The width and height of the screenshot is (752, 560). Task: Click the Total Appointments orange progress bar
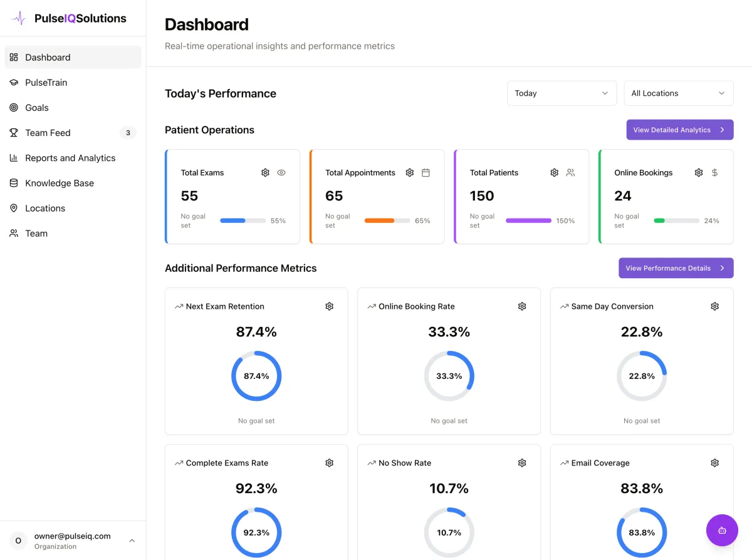387,220
